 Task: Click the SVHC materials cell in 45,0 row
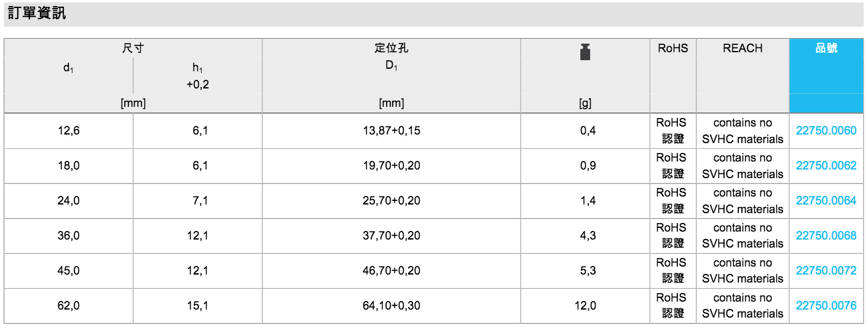click(742, 271)
